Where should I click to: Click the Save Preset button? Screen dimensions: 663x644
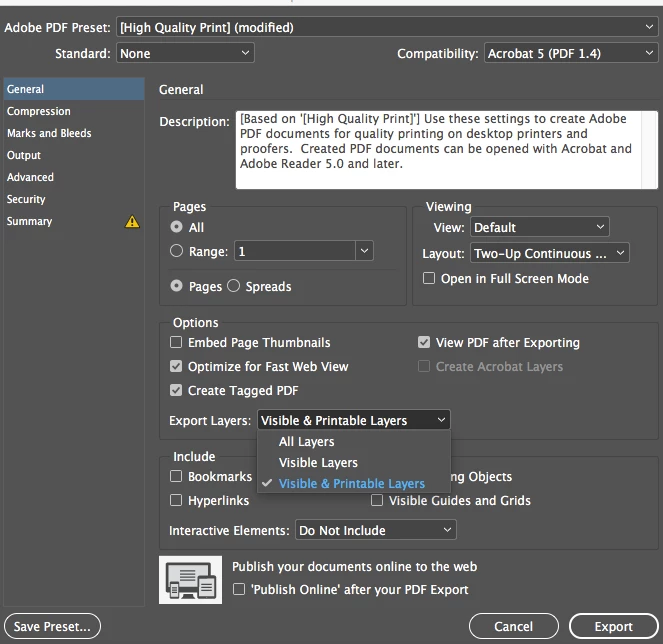pyautogui.click(x=52, y=626)
